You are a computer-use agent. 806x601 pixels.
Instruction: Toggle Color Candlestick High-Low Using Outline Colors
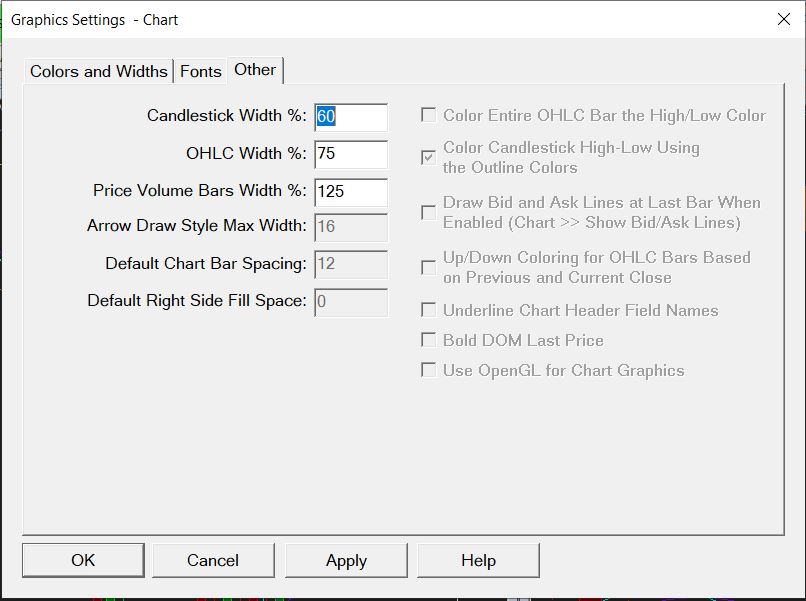[x=428, y=157]
